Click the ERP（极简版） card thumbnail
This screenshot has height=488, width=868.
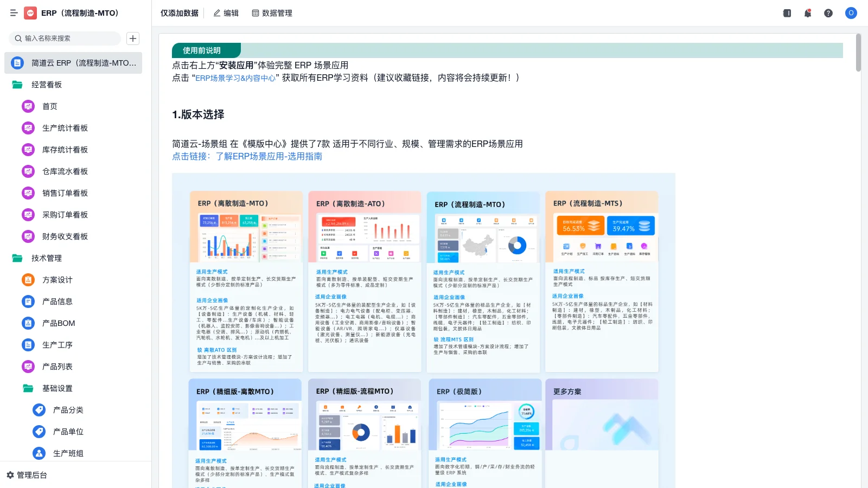tap(484, 433)
